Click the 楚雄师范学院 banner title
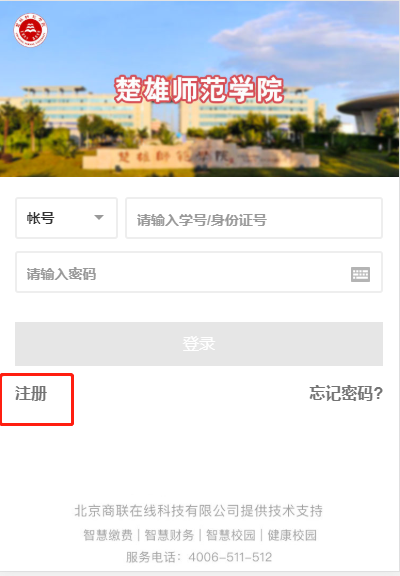400x576 pixels. [199, 89]
